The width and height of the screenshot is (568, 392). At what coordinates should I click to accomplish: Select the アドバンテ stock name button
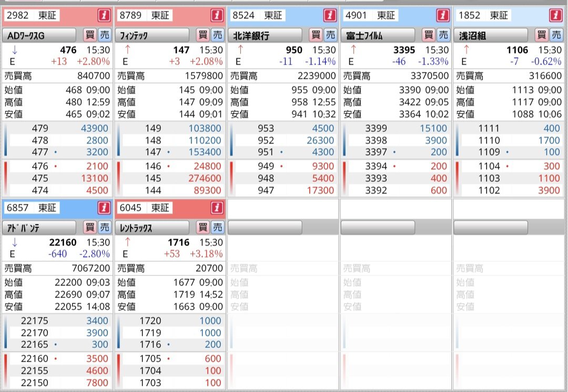(39, 228)
